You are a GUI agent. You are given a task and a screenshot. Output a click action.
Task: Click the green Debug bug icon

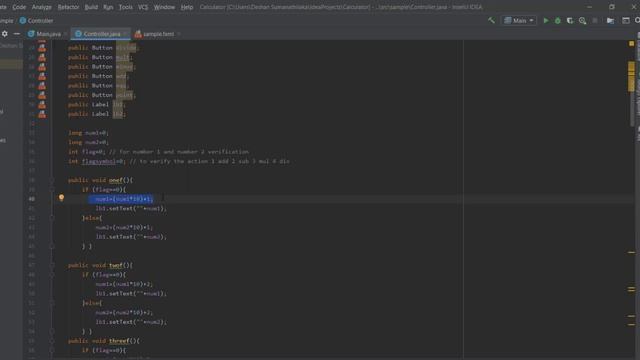point(558,20)
